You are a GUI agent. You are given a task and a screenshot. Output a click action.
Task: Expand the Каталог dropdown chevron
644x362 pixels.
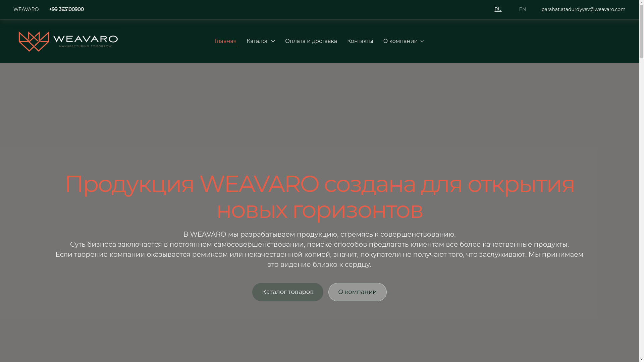coord(273,42)
